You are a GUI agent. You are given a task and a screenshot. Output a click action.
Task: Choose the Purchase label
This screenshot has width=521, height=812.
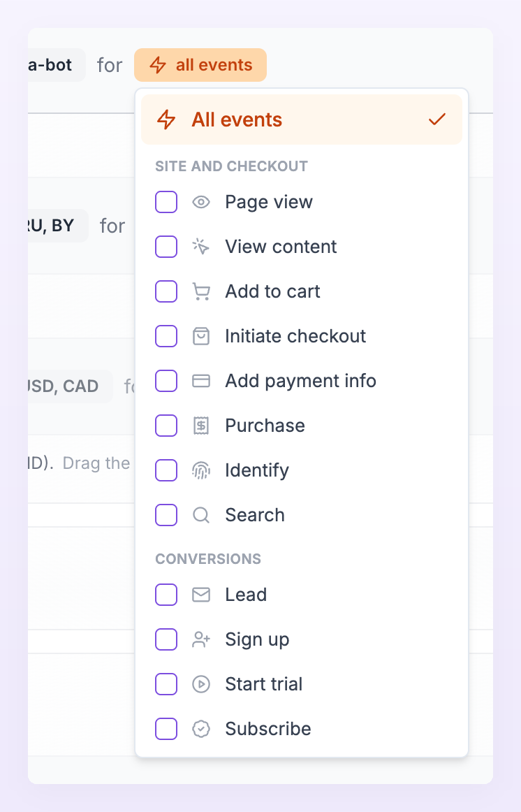265,426
